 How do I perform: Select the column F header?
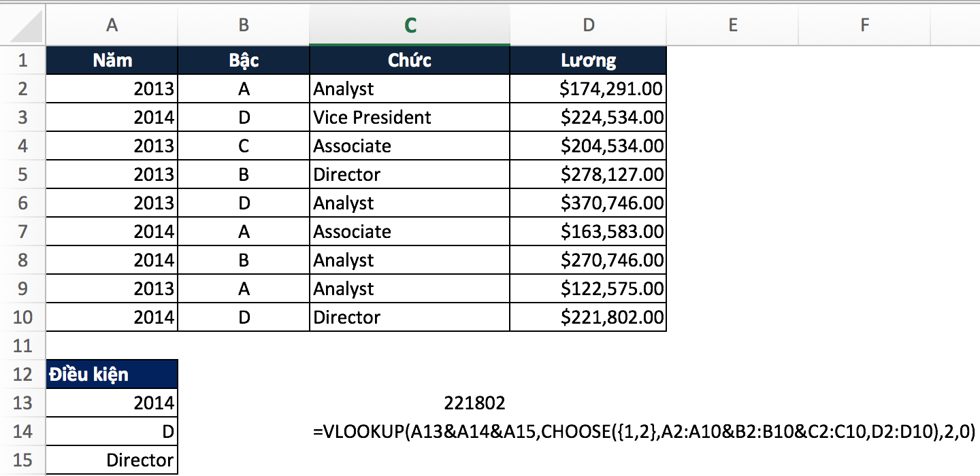pyautogui.click(x=864, y=26)
